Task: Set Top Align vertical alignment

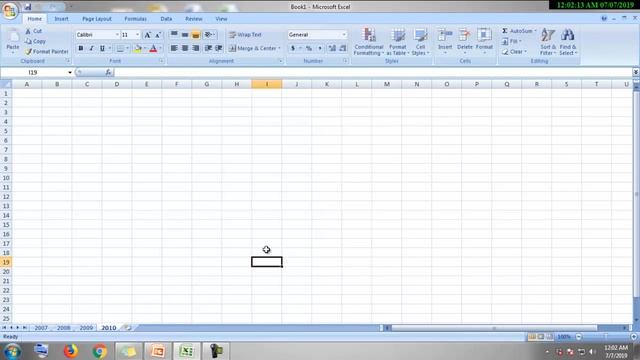Action: pos(174,35)
